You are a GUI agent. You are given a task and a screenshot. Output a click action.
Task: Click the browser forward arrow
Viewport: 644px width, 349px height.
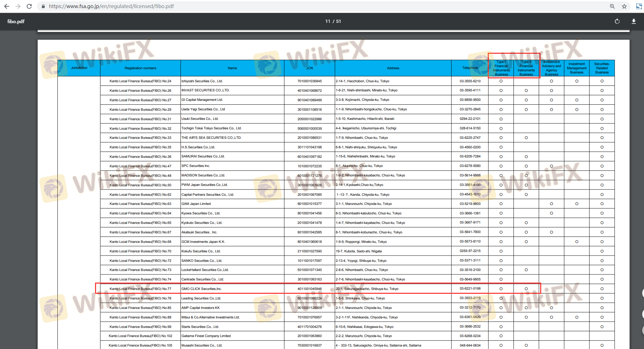pos(18,6)
